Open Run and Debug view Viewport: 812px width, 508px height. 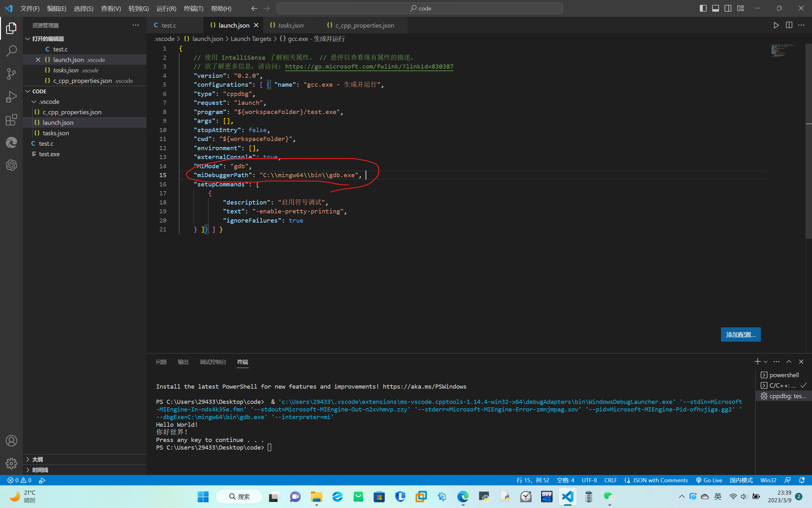11,97
